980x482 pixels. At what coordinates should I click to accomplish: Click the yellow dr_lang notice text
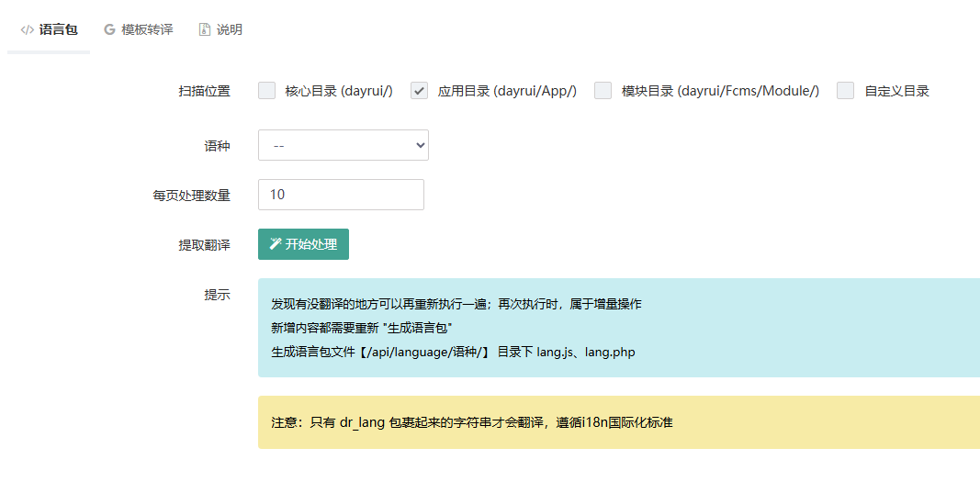pyautogui.click(x=472, y=422)
